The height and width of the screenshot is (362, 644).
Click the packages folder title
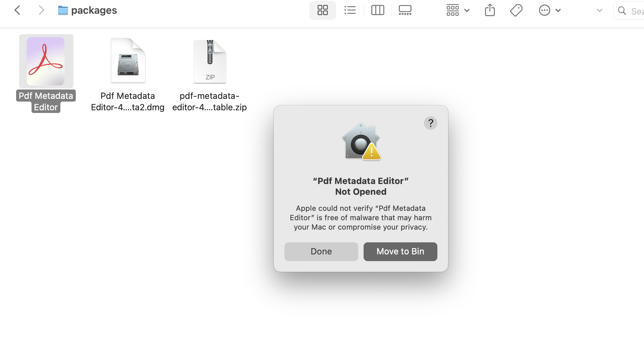[94, 10]
